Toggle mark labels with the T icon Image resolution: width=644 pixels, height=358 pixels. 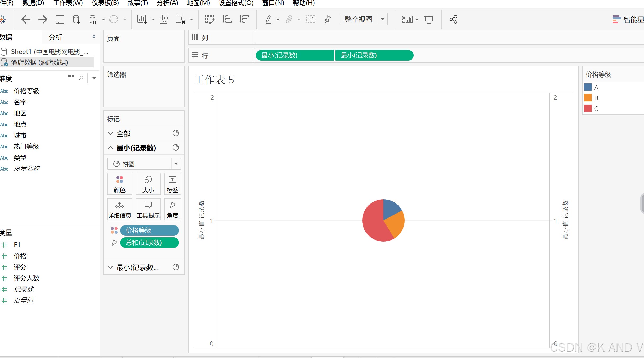(x=311, y=19)
